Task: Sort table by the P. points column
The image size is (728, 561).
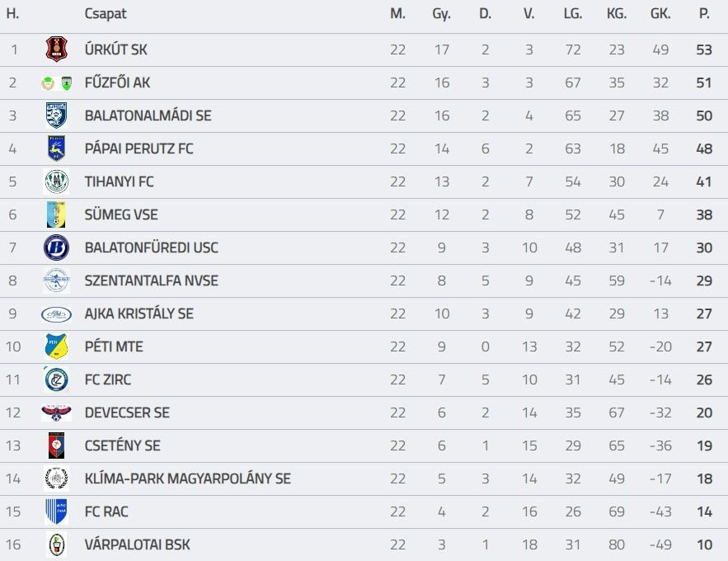Action: pos(703,14)
